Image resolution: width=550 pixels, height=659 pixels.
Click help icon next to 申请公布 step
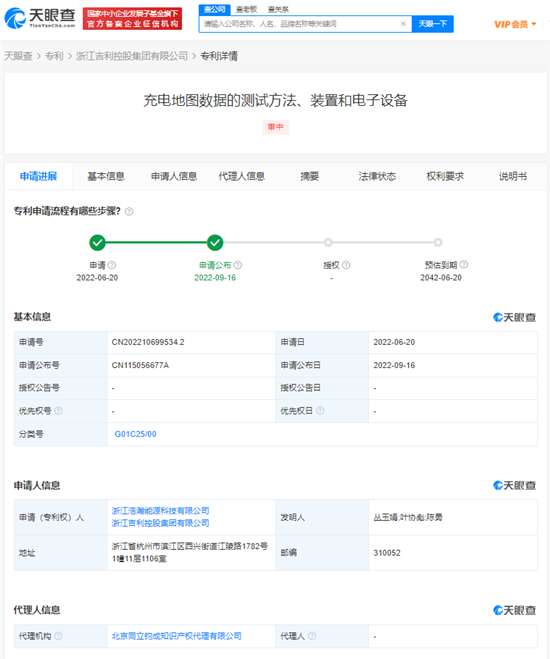(x=238, y=265)
